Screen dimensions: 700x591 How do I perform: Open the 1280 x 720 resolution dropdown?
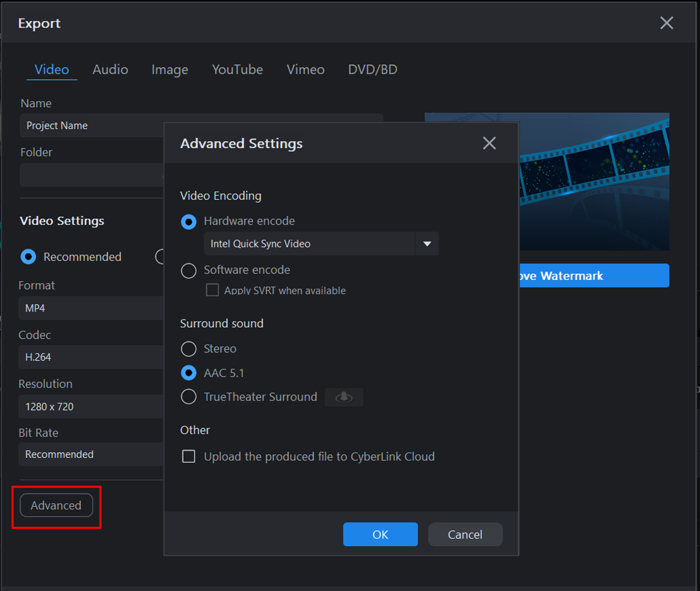click(x=91, y=406)
